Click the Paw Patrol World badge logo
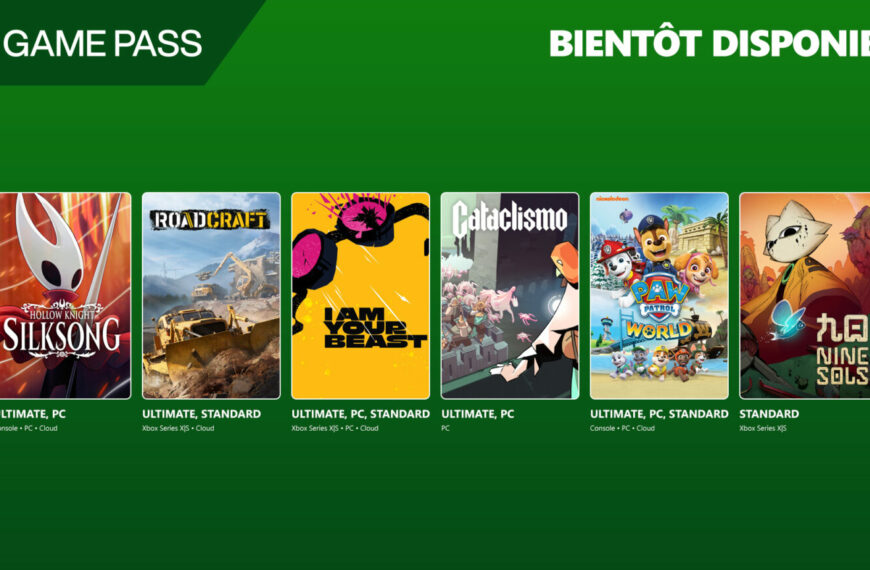 point(659,311)
